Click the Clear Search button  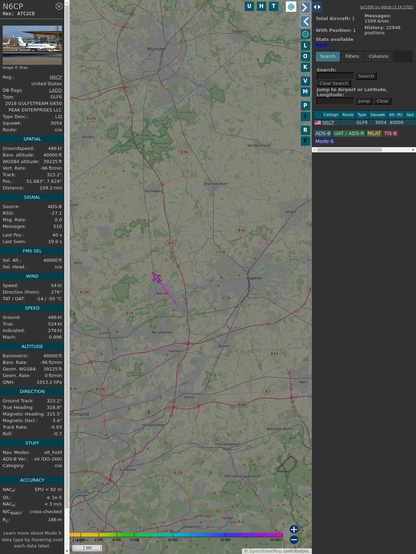334,83
